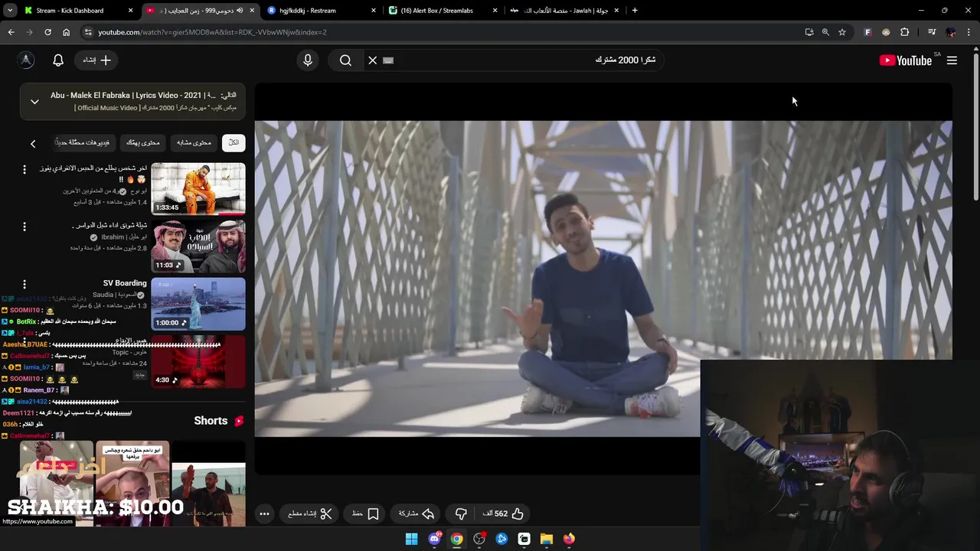Select the محتوى مشابه filter chip

tap(194, 142)
